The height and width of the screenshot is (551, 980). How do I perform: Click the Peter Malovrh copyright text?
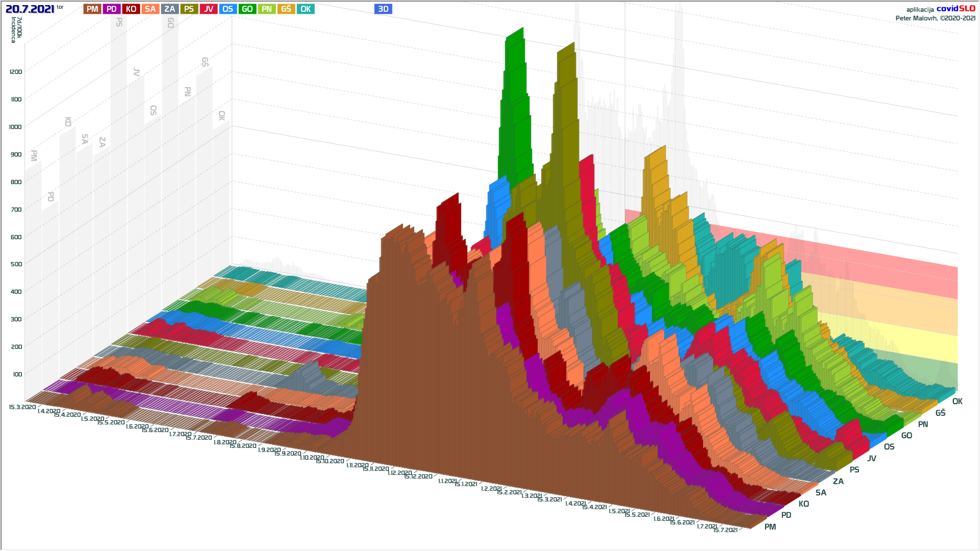(935, 18)
